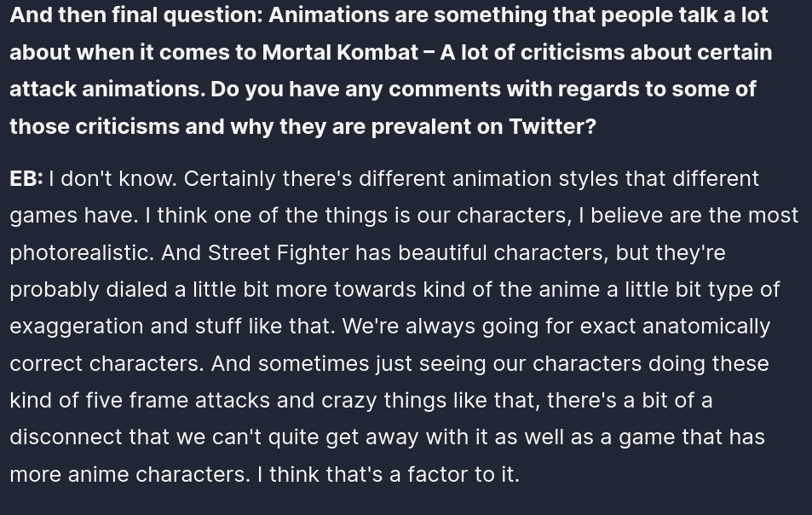This screenshot has height=515, width=812.
Task: Click the word "exaggeration" in the answer
Action: [77, 327]
